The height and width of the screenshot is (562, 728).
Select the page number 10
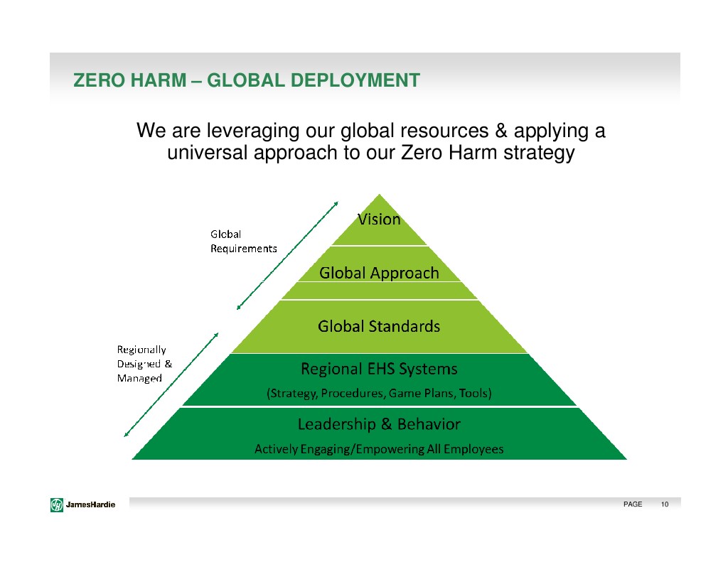(x=665, y=504)
